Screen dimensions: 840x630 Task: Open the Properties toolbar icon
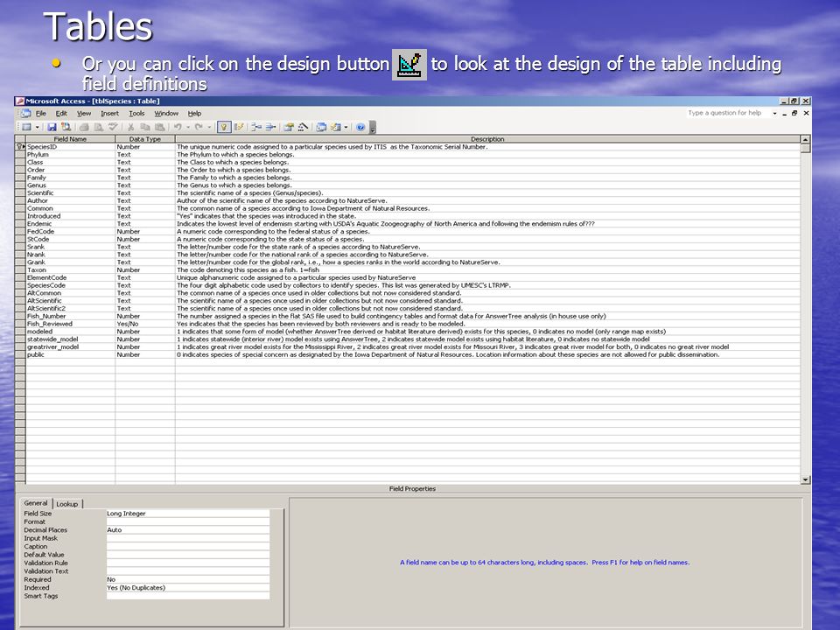click(289, 127)
